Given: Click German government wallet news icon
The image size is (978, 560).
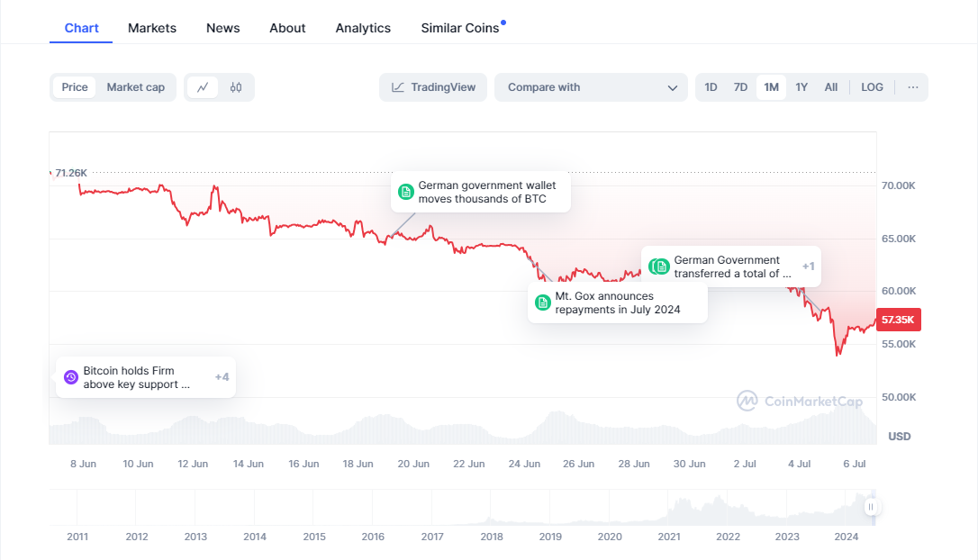Looking at the screenshot, I should pyautogui.click(x=406, y=192).
